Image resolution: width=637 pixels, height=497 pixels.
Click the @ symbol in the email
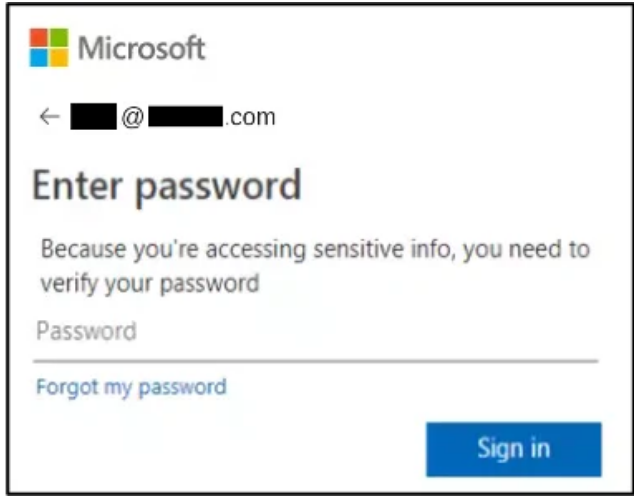(x=133, y=118)
